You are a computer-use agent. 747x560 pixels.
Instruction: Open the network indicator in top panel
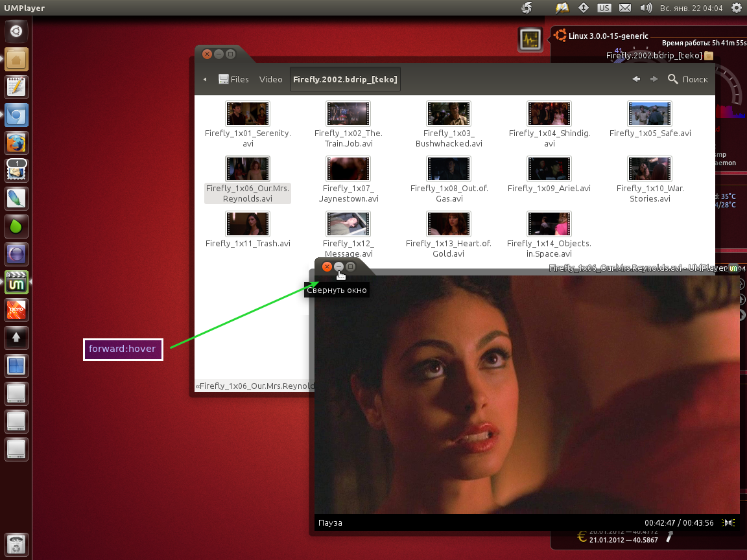click(x=583, y=8)
